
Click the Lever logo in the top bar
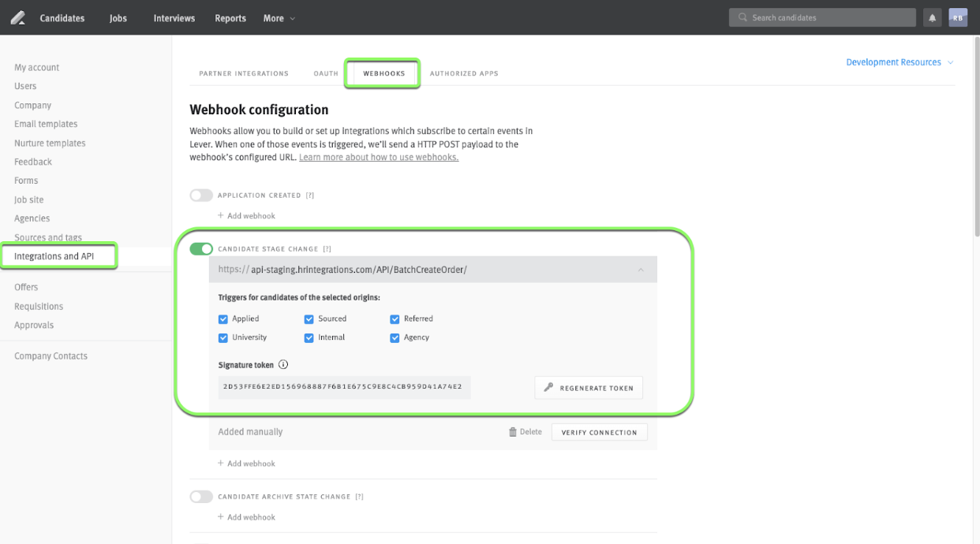coord(17,17)
